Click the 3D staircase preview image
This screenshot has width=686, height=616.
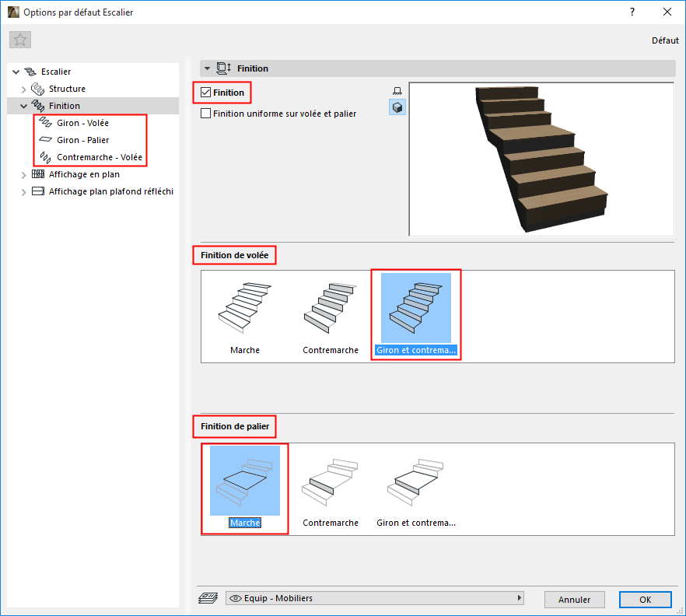click(541, 159)
